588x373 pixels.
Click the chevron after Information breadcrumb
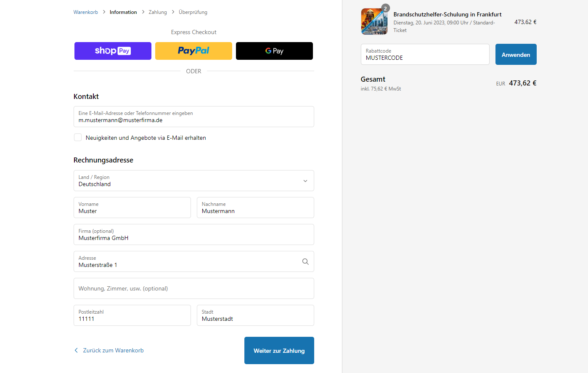click(143, 12)
